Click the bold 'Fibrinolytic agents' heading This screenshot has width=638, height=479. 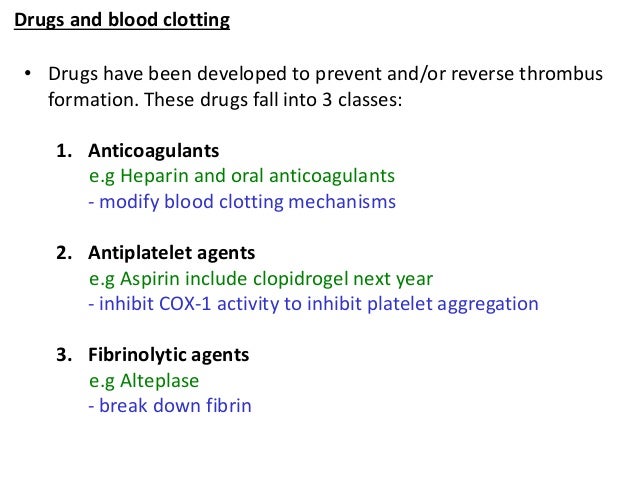(168, 355)
